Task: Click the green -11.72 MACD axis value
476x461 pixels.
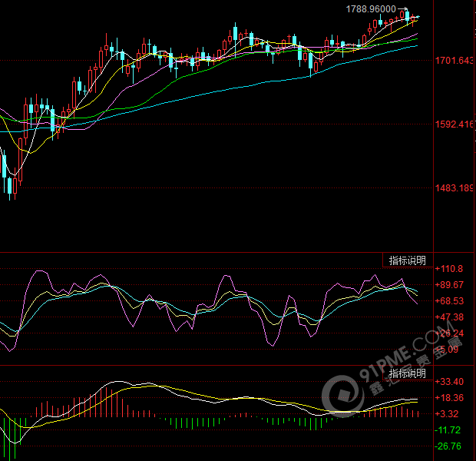Action: click(x=448, y=430)
